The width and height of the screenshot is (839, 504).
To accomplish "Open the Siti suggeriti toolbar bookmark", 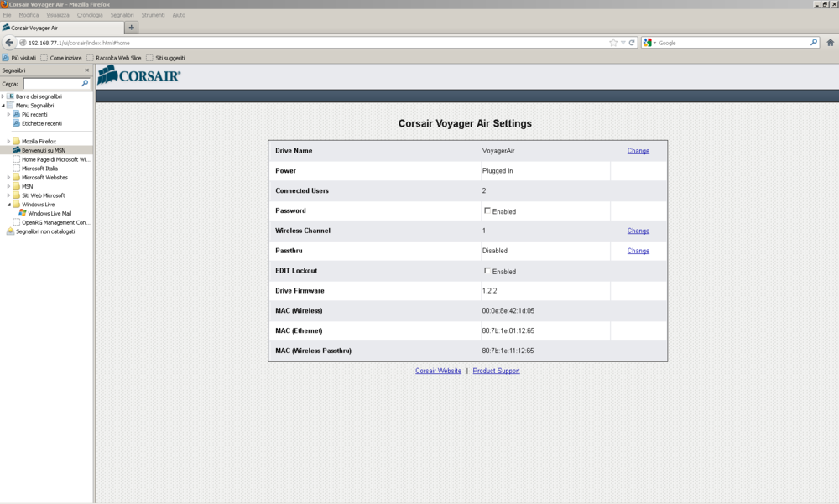I will (166, 58).
